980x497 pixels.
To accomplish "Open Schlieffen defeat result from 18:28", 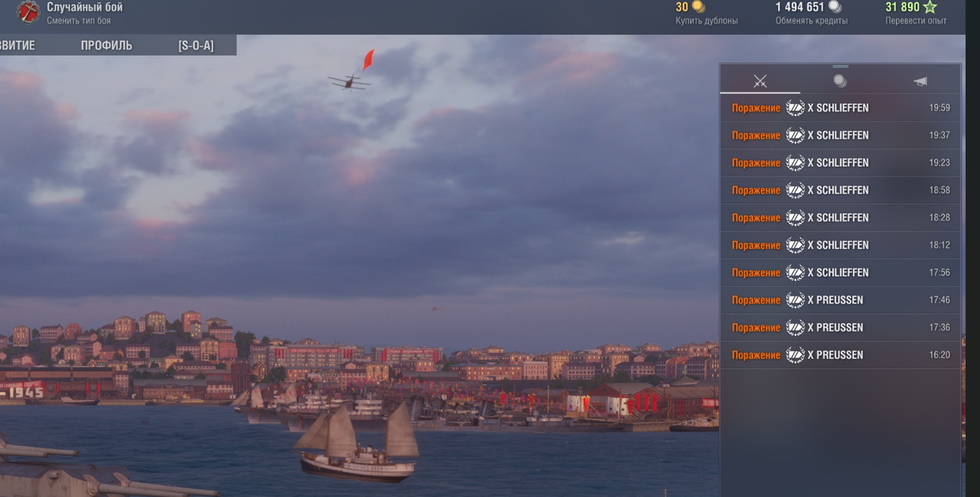I will [x=840, y=218].
